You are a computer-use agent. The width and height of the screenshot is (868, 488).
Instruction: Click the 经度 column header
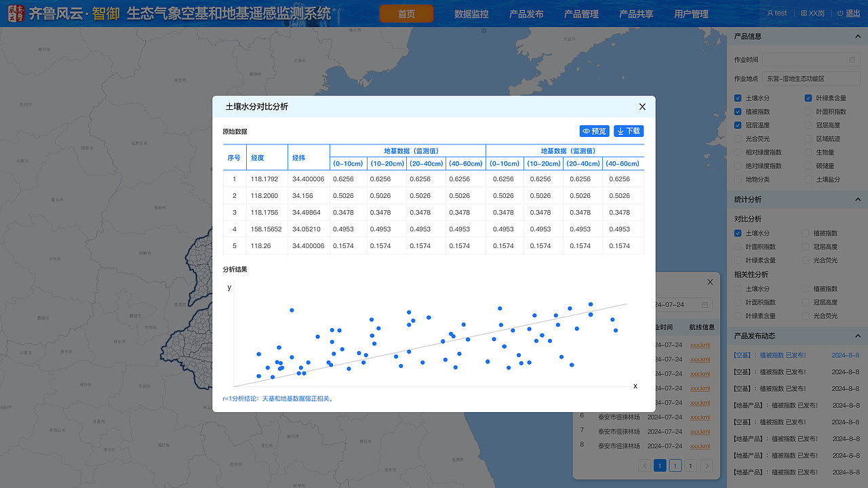[x=267, y=157]
